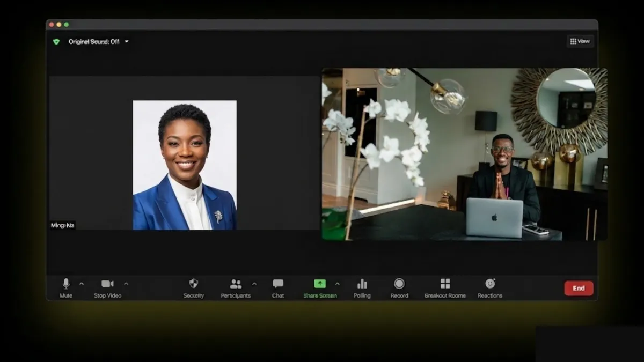This screenshot has width=644, height=362.
Task: Open Polling
Action: pos(362,288)
